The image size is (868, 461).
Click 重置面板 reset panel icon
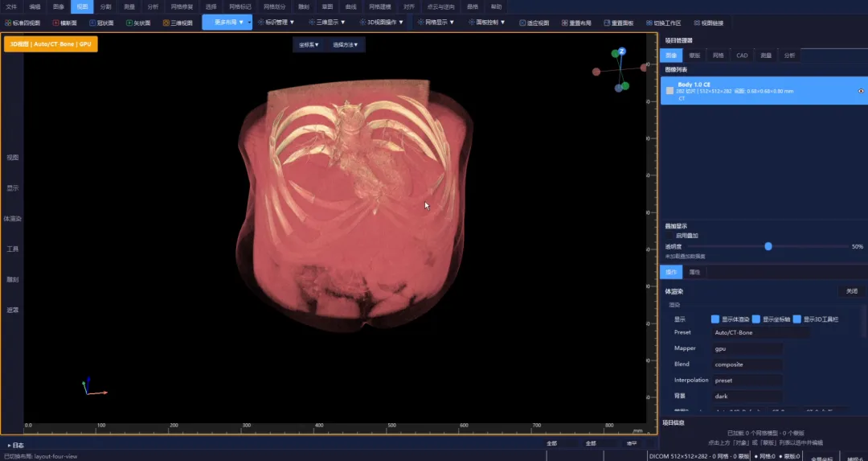coord(608,23)
